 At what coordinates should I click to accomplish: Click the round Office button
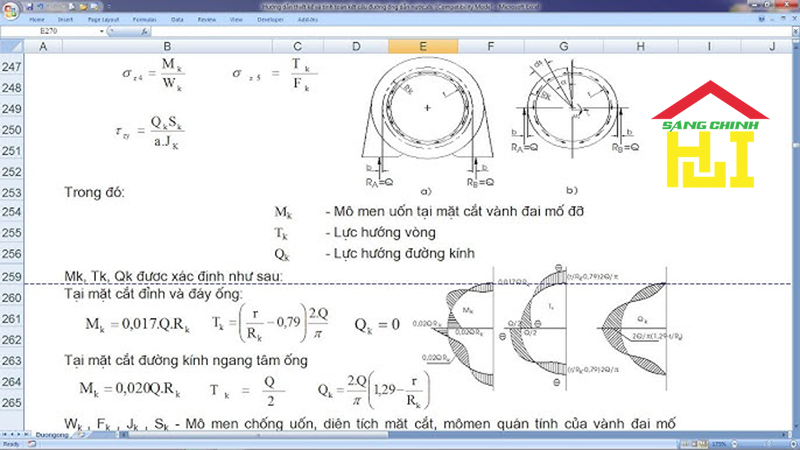tap(9, 9)
